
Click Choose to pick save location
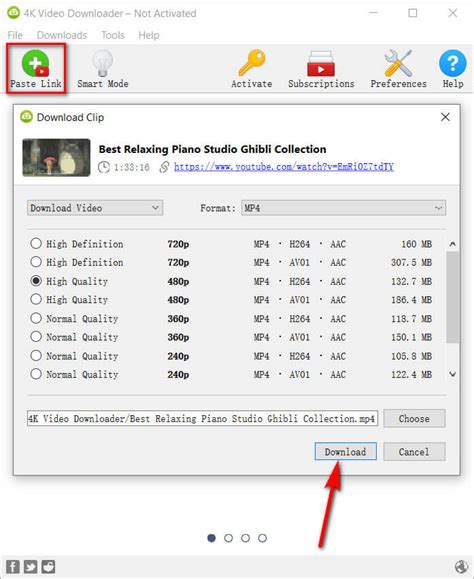point(414,418)
